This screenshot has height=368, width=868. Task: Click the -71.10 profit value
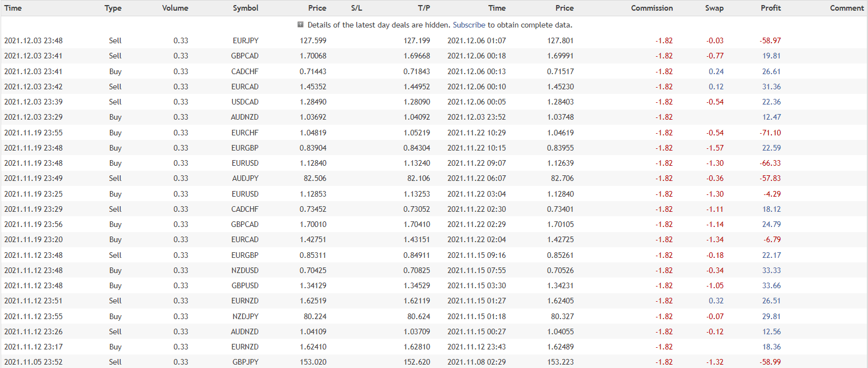pyautogui.click(x=770, y=133)
